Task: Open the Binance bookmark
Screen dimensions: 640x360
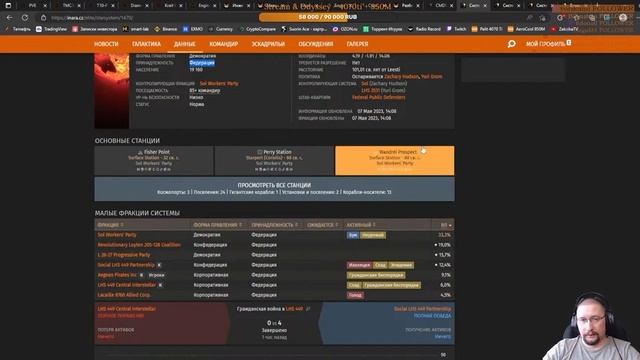Action: click(166, 29)
